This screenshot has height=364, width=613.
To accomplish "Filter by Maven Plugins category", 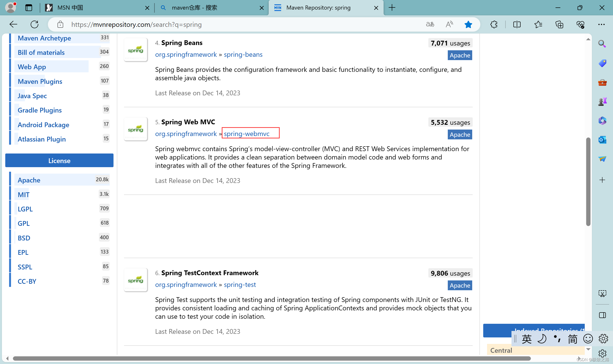I will click(40, 81).
